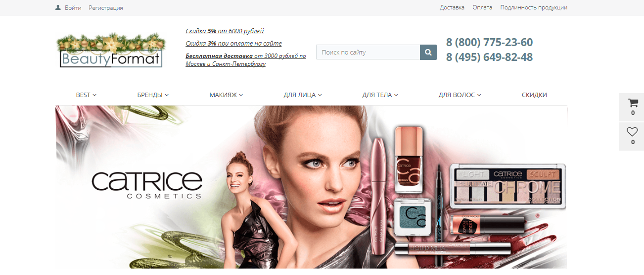The height and width of the screenshot is (275, 644).
Task: Expand the МАКИЯЖ chevron arrow
Action: pos(241,95)
